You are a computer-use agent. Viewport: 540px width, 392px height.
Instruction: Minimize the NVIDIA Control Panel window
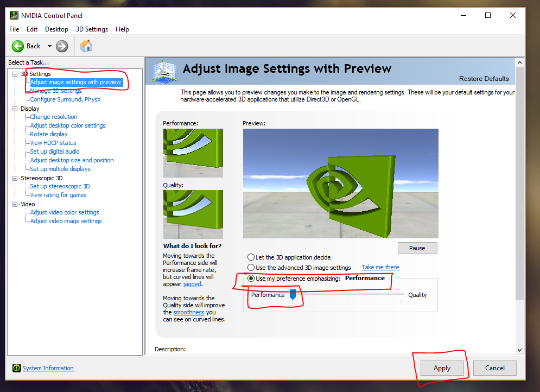(463, 16)
